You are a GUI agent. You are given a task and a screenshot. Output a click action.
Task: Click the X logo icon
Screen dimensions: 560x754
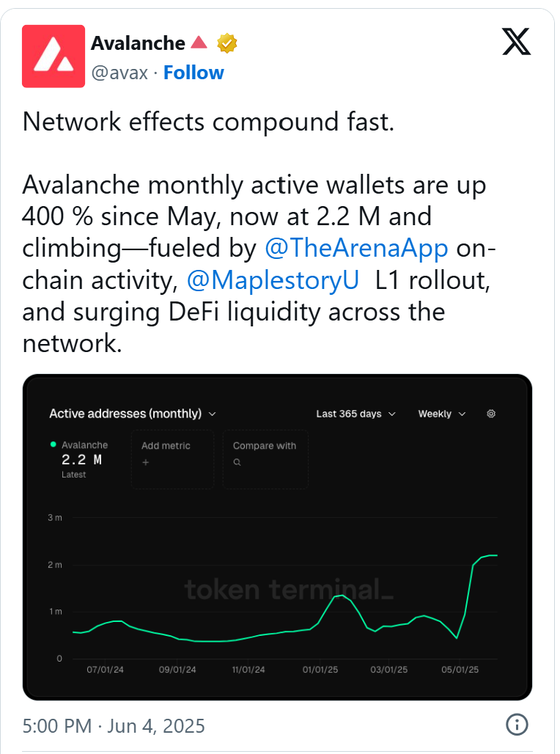click(517, 43)
